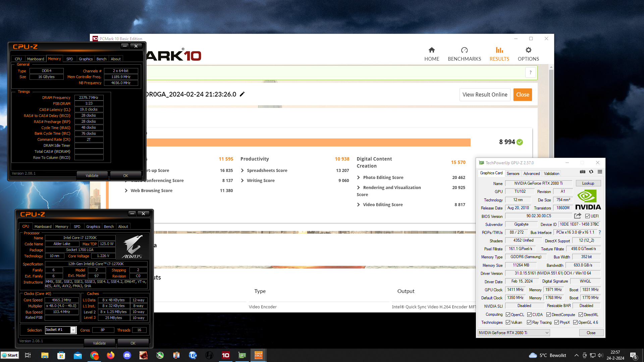
Task: Open the Benchmarks section in PCMark 10
Action: click(464, 54)
